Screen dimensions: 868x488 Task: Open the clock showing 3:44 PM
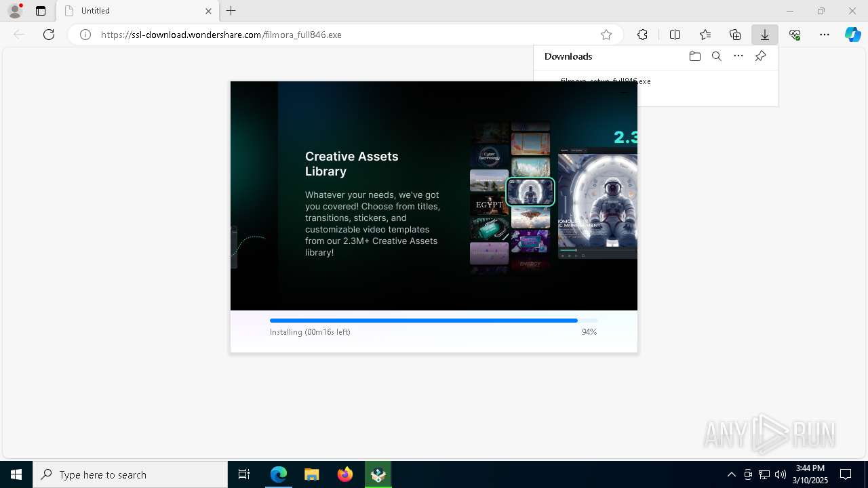point(810,474)
